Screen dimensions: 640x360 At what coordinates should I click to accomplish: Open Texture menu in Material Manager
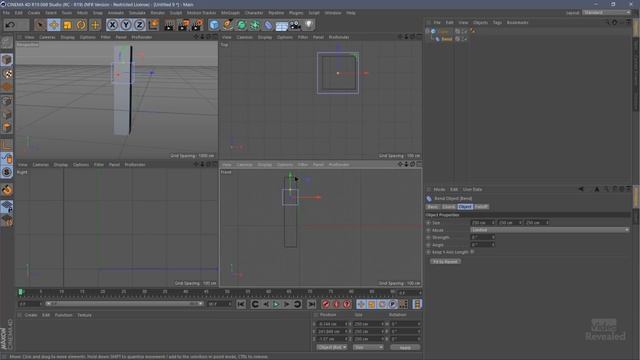(x=84, y=315)
